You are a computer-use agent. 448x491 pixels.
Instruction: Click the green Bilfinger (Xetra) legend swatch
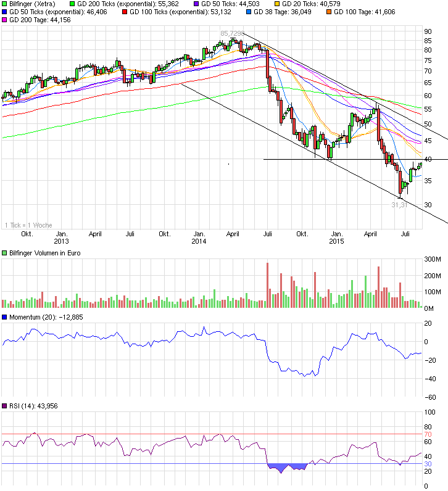coord(4,4)
